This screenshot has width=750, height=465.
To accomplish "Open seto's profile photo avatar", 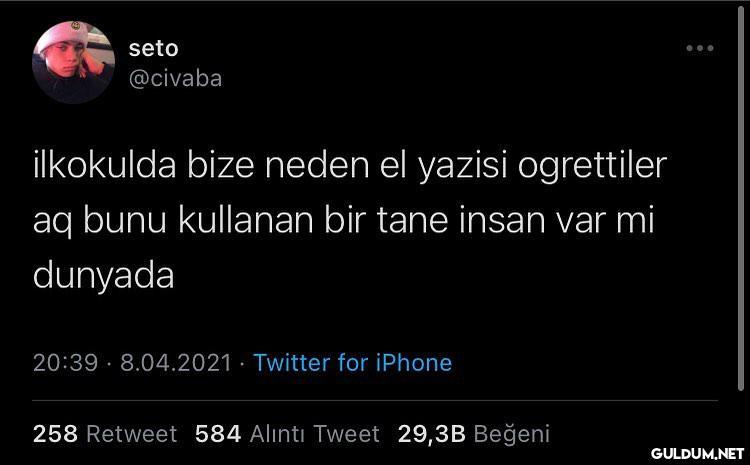I will pos(73,62).
